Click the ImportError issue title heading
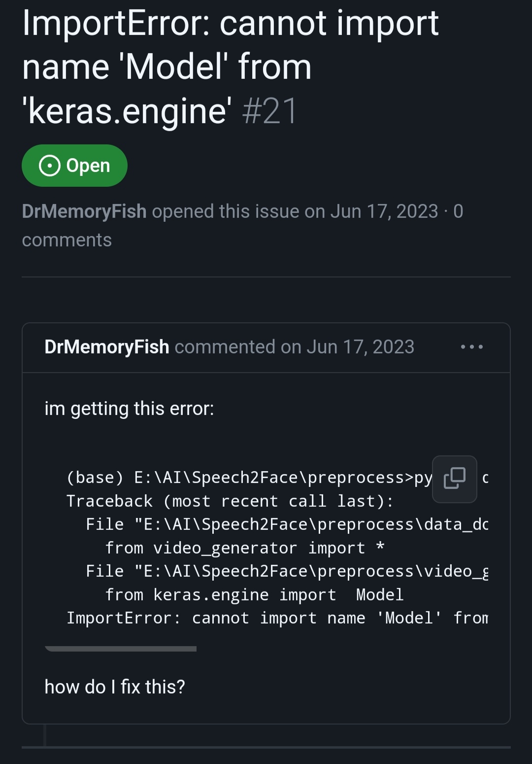This screenshot has height=764, width=532. (231, 67)
